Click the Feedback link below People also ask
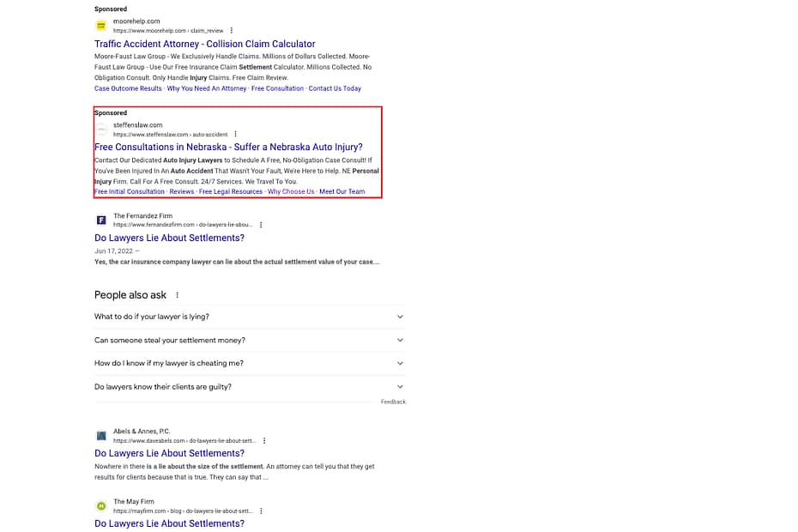 click(x=393, y=402)
